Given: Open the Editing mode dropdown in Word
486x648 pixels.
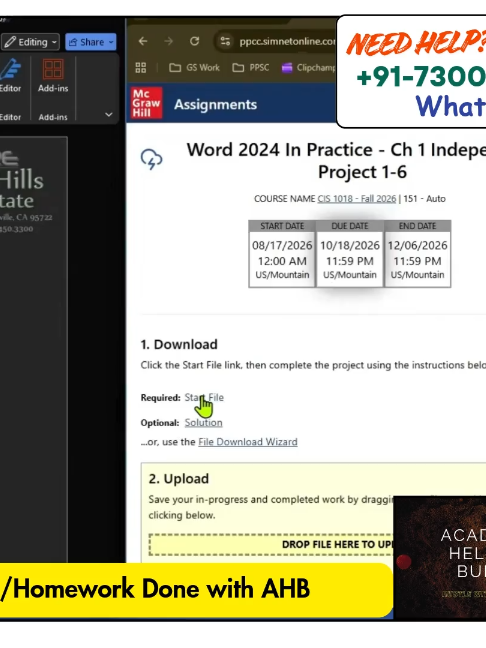Looking at the screenshot, I should pos(31,42).
